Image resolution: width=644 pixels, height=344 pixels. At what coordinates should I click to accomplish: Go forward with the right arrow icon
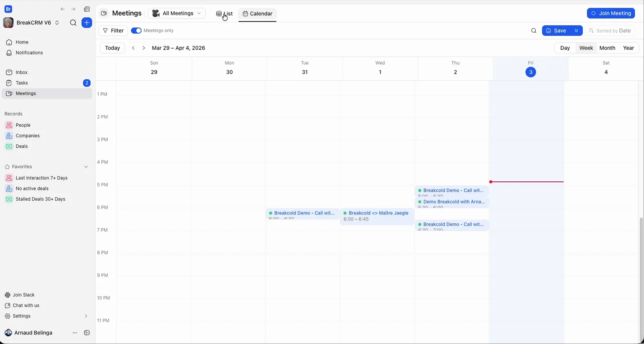73,9
